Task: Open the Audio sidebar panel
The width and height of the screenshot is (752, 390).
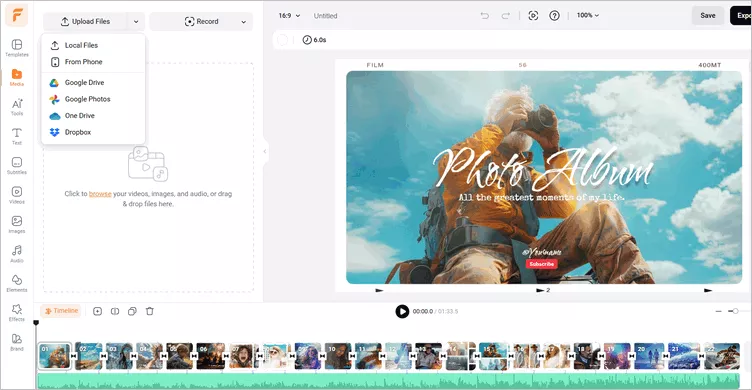Action: pyautogui.click(x=17, y=254)
